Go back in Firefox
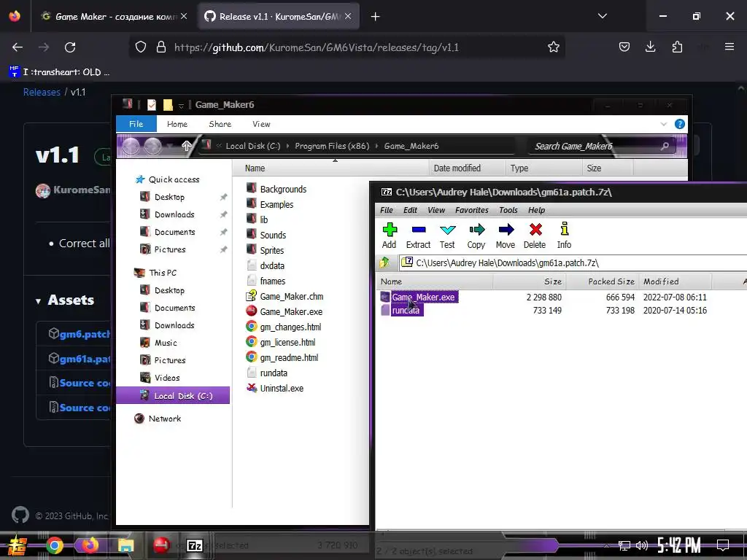 18,47
